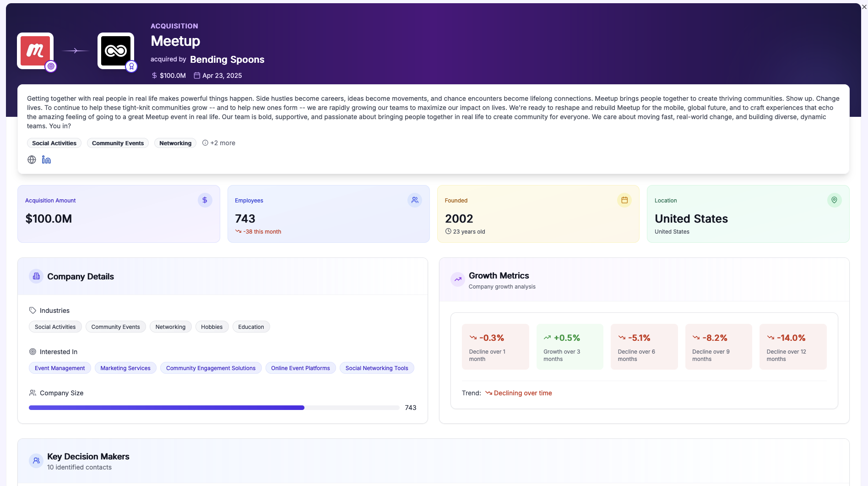
Task: Select the Hobbies industry chip
Action: (212, 327)
